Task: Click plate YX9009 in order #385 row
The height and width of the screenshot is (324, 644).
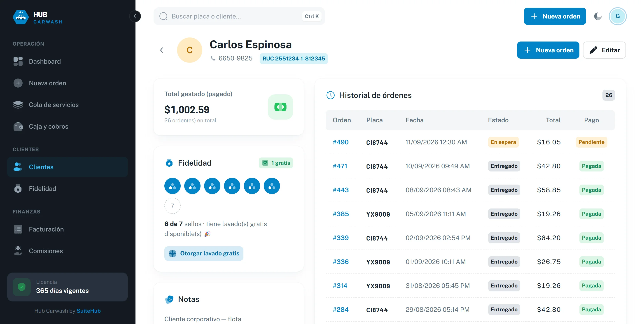Action: pos(378,214)
